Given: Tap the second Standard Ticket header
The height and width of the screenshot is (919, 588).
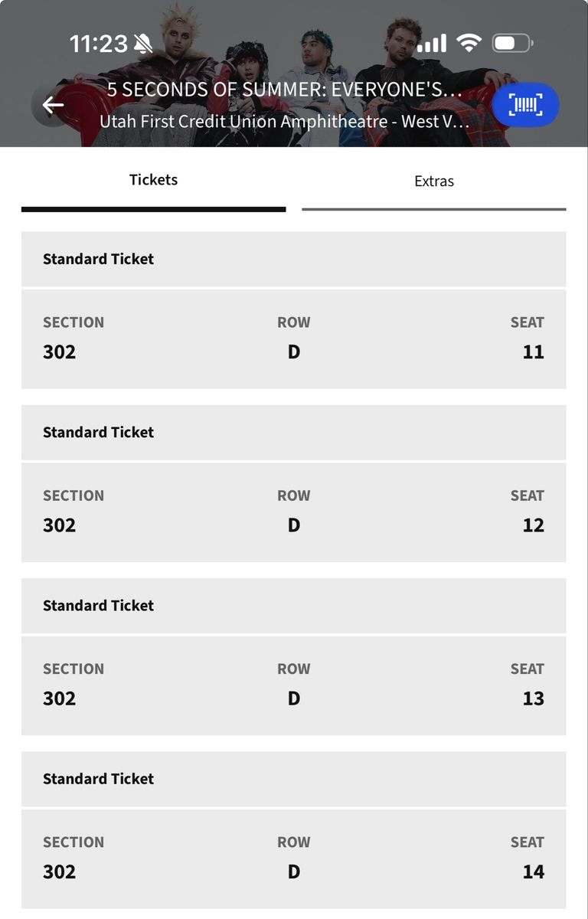Looking at the screenshot, I should (x=294, y=432).
